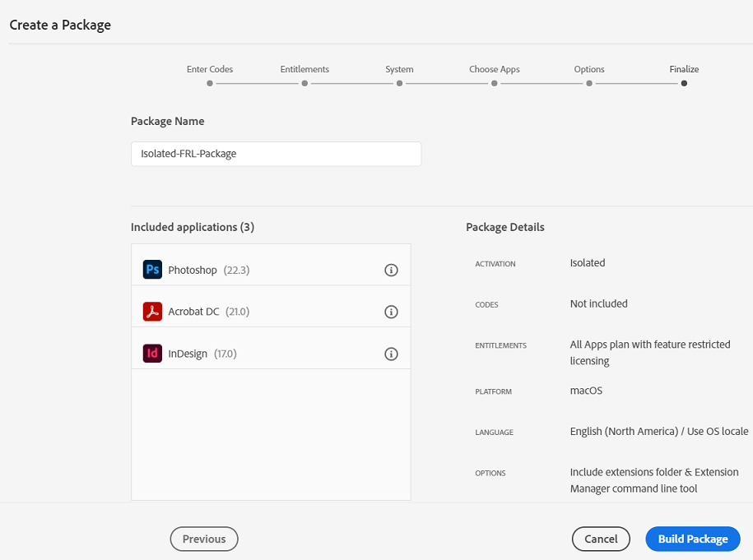Click the Photoshop app icon
753x560 pixels.
(x=152, y=270)
